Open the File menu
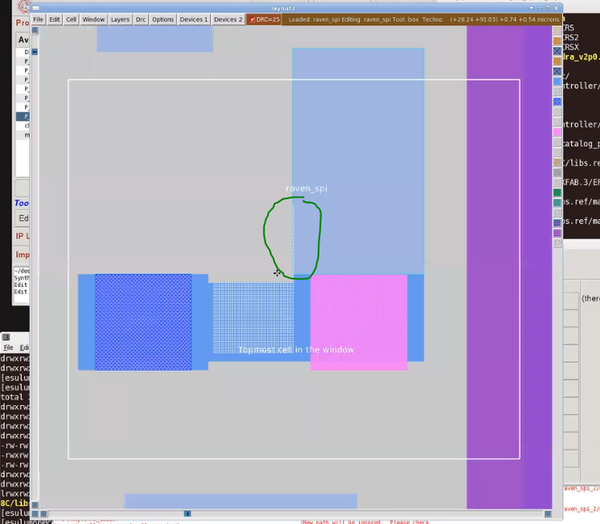The width and height of the screenshot is (600, 524). tap(38, 19)
